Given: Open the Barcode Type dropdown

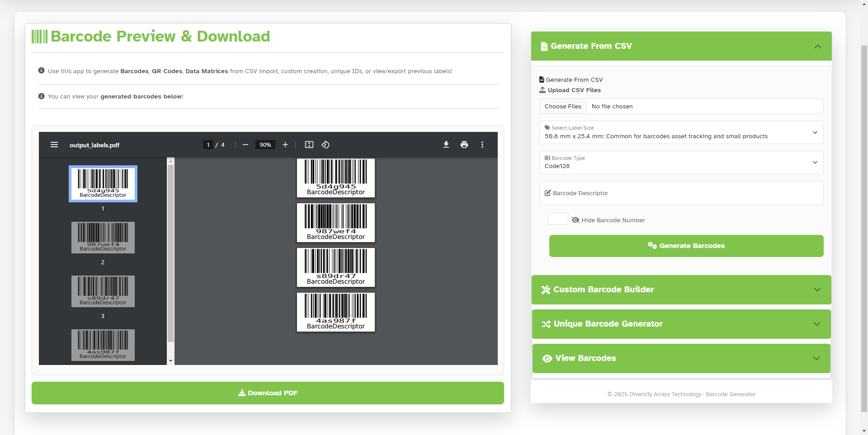Looking at the screenshot, I should pyautogui.click(x=681, y=163).
